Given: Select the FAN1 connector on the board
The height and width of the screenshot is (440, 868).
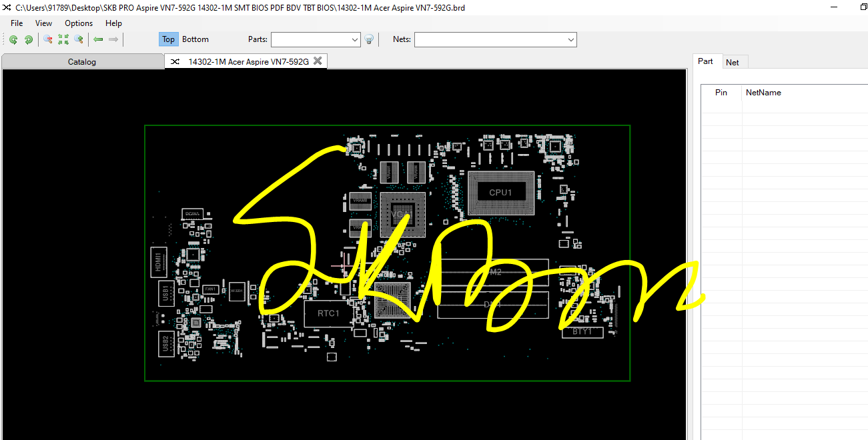Looking at the screenshot, I should (211, 289).
